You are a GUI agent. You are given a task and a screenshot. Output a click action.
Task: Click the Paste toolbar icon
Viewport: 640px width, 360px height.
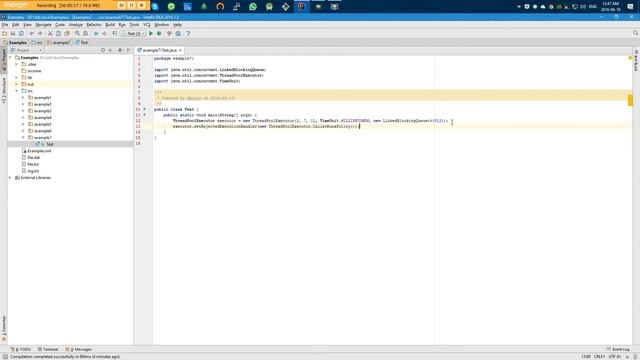pos(67,33)
